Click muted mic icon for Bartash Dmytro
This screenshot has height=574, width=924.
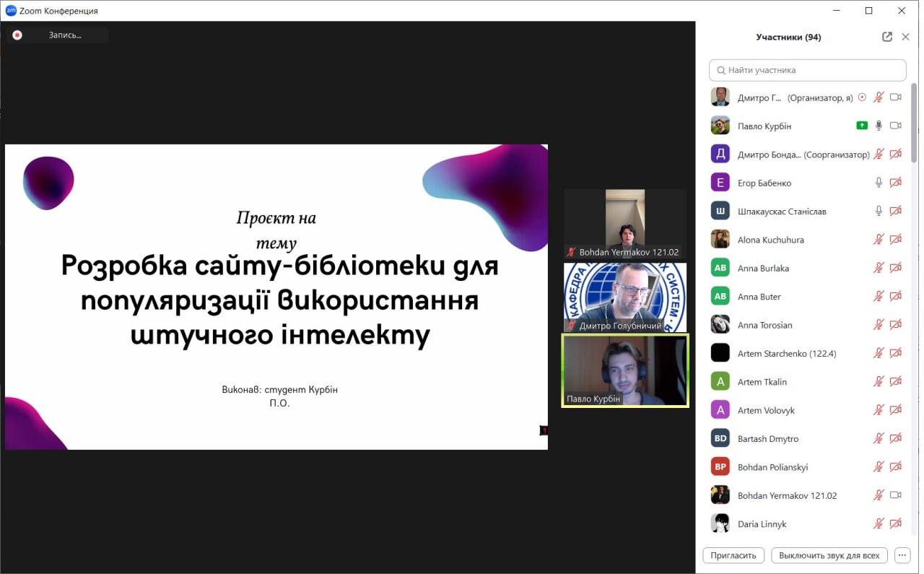point(879,438)
